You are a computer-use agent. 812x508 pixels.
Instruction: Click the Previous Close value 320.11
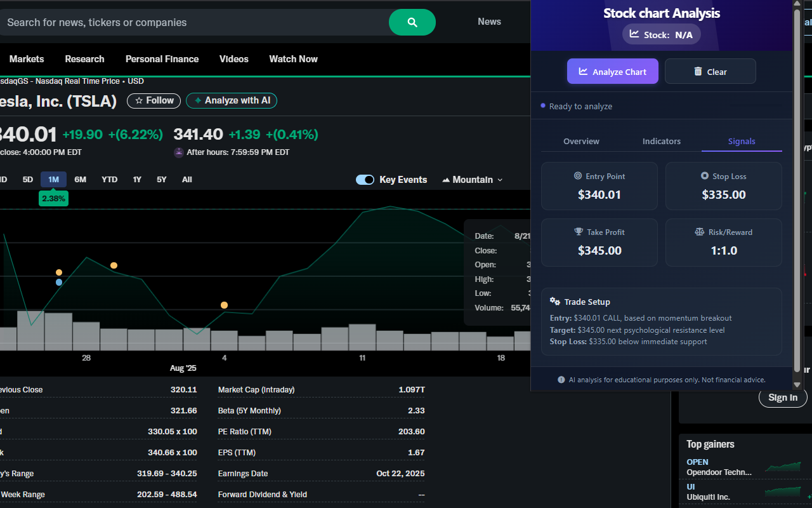[184, 390]
